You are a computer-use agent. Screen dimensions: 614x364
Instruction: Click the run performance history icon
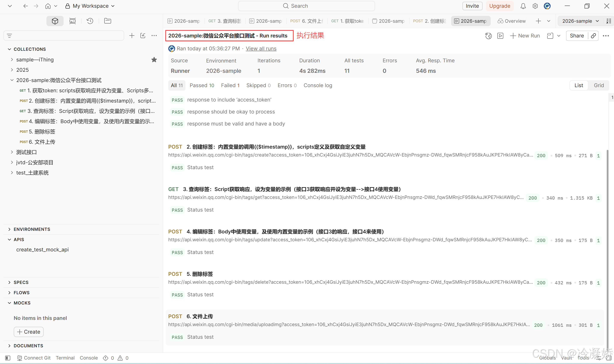tap(488, 36)
